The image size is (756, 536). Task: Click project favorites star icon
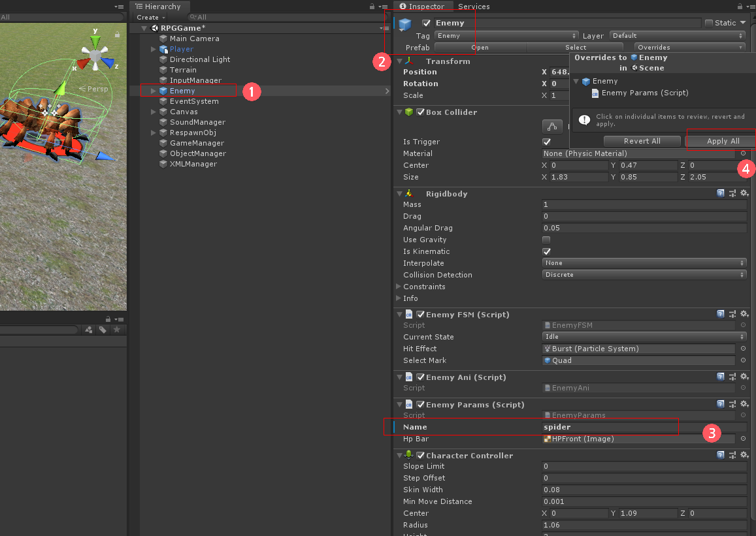tap(117, 330)
